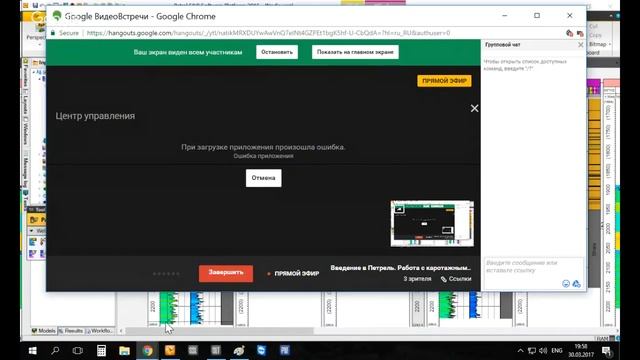Click the left scroll arrow in Petrel scrollbar

[121, 331]
